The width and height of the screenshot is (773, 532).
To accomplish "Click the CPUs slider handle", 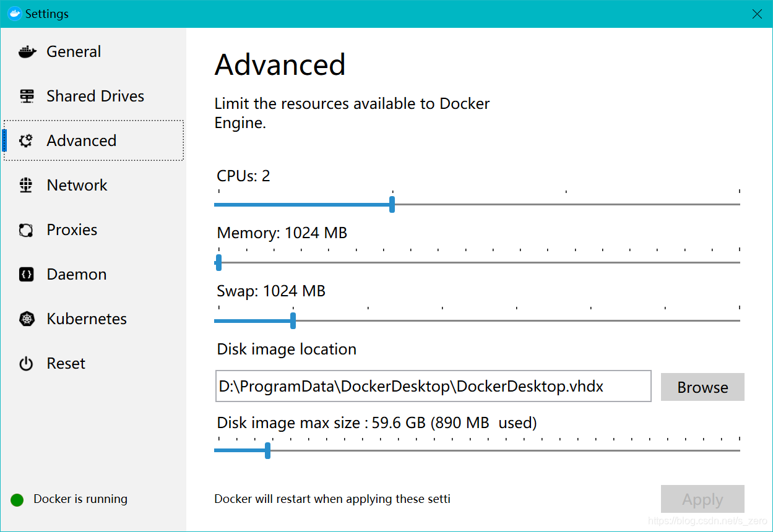I will coord(392,204).
